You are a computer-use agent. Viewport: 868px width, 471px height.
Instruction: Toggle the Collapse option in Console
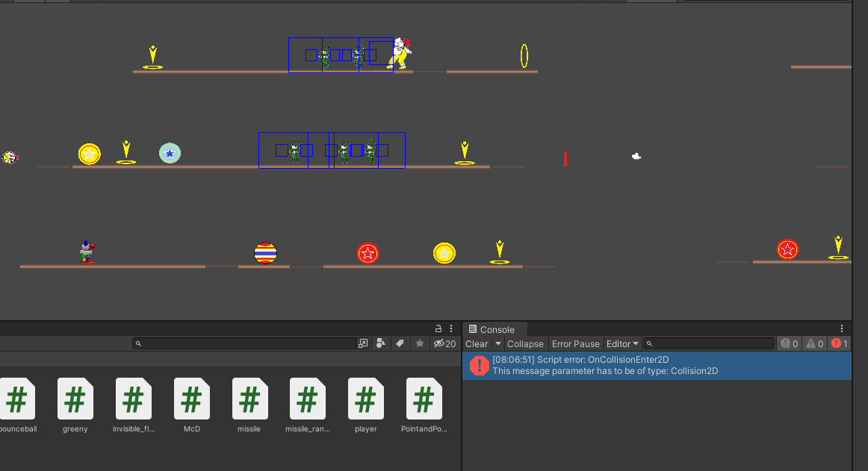pyautogui.click(x=525, y=343)
